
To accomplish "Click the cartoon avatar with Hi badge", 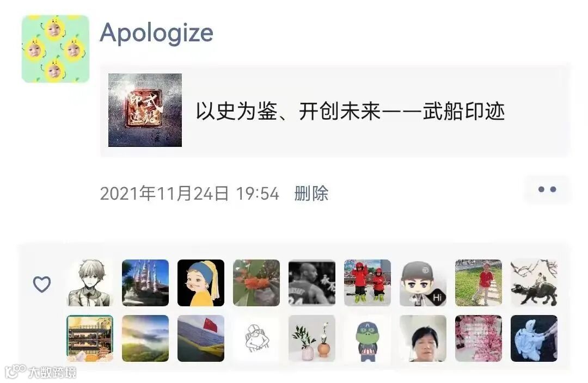I will (423, 283).
